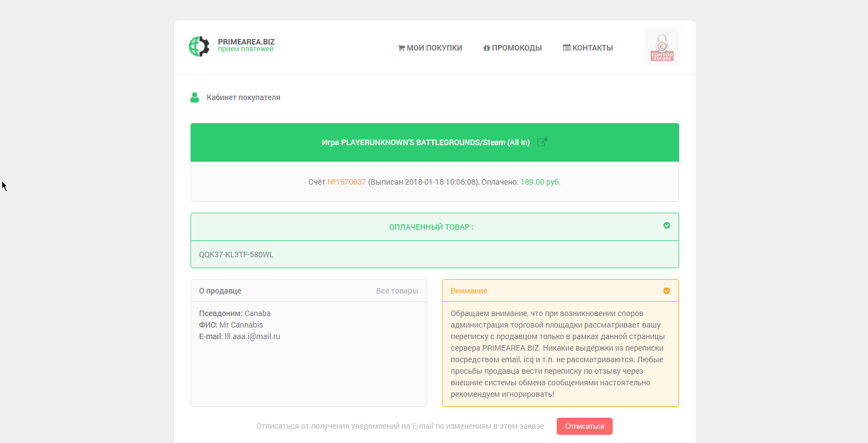The height and width of the screenshot is (443, 868).
Task: Click seller name Mr Cannabis
Action: [x=241, y=325]
